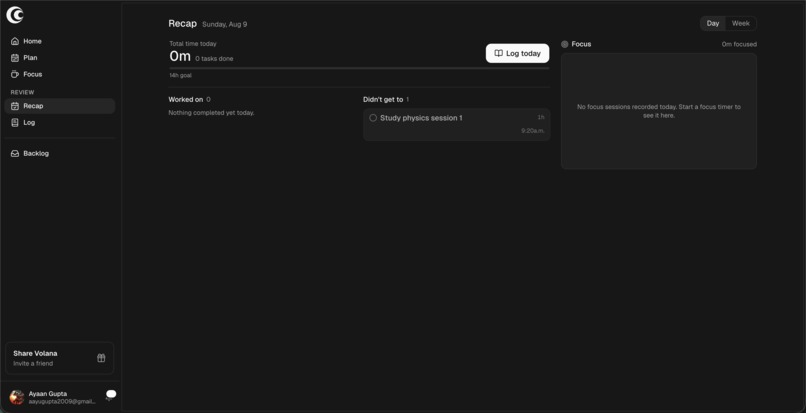Open the Ayaan Gupta account name
806x413 pixels.
coord(48,393)
